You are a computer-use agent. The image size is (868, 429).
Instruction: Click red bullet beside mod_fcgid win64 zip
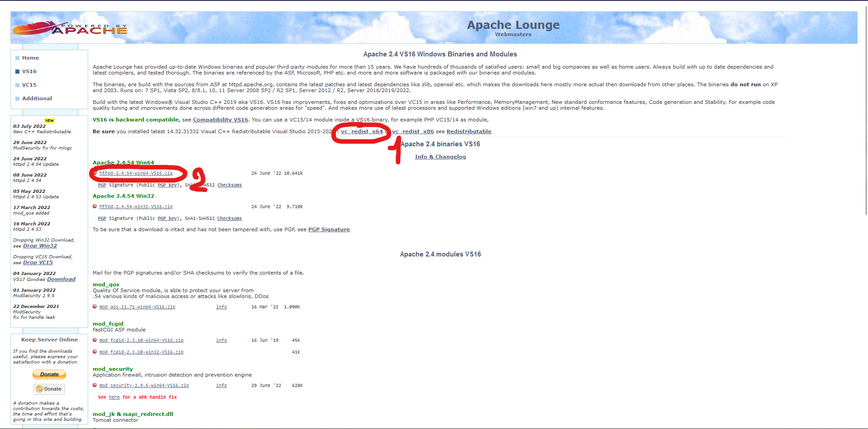(95, 340)
